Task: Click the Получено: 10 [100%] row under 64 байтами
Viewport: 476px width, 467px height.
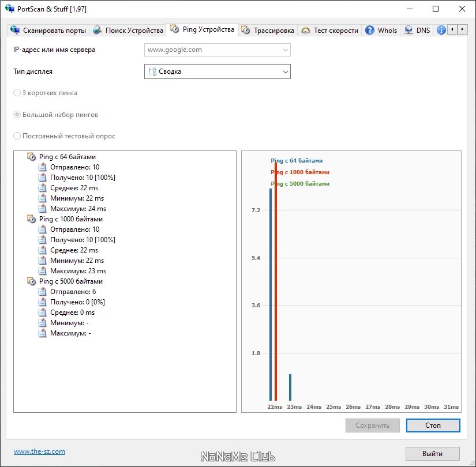Action: pyautogui.click(x=83, y=178)
